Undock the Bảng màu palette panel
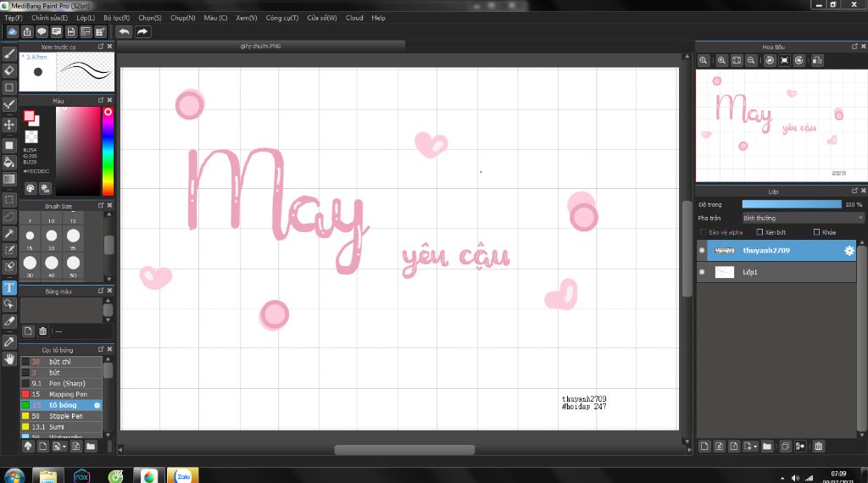 [x=100, y=291]
